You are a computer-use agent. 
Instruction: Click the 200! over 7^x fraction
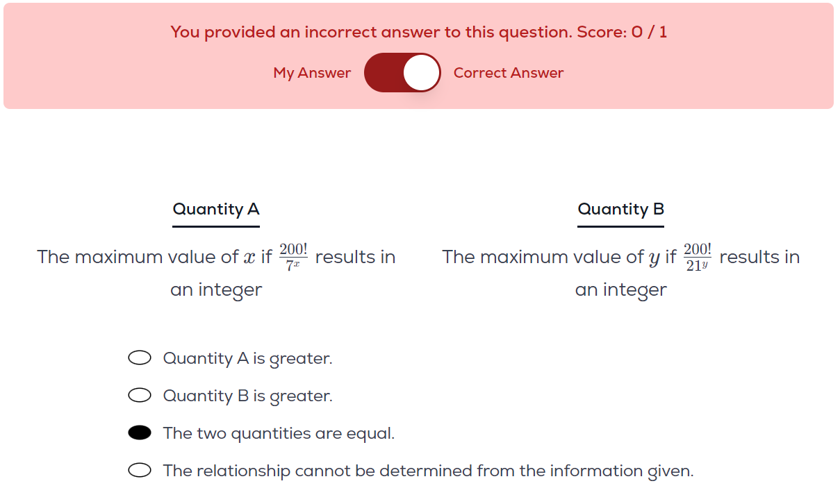tap(293, 257)
